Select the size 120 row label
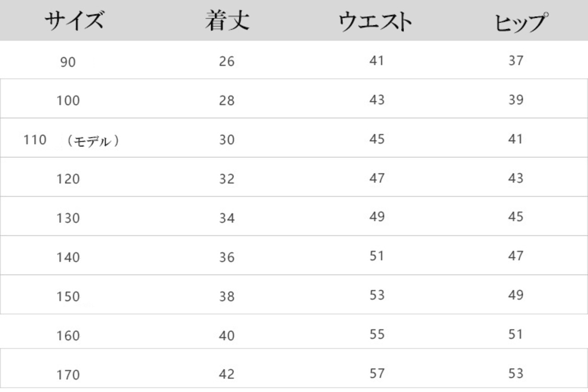Viewport: 588px width, 392px height. click(68, 179)
